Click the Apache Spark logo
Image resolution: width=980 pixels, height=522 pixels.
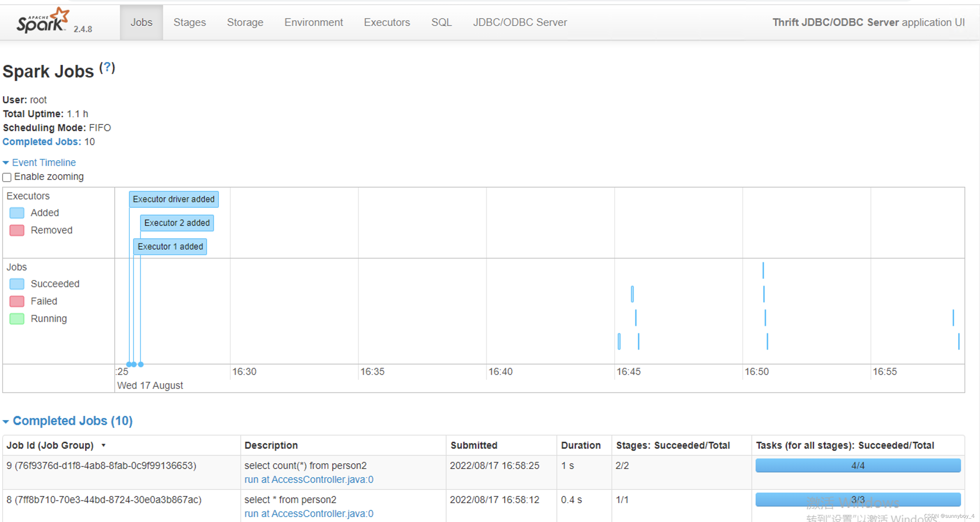click(x=42, y=21)
